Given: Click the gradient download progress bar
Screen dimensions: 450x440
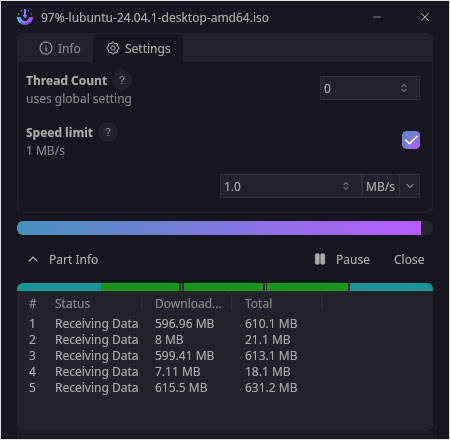Looking at the screenshot, I should [x=225, y=228].
